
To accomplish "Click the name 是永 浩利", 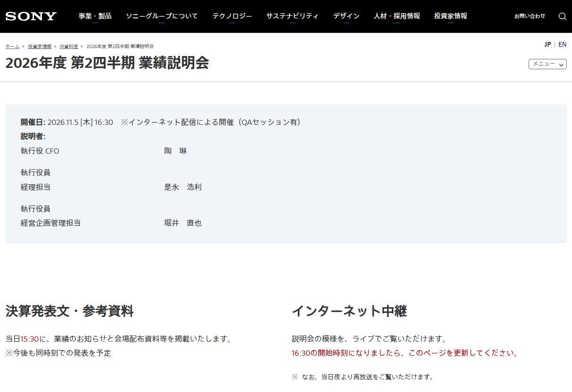I will (183, 187).
